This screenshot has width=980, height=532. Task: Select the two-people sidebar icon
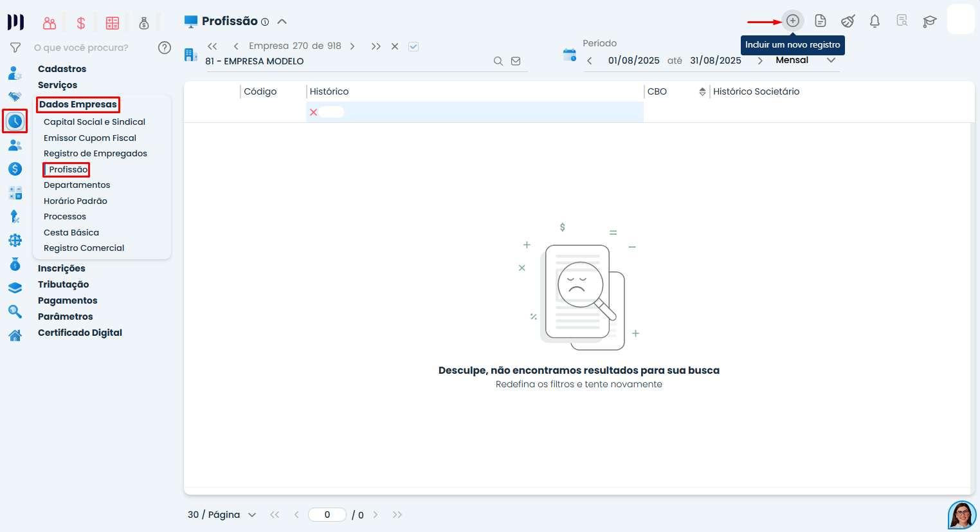[x=15, y=145]
